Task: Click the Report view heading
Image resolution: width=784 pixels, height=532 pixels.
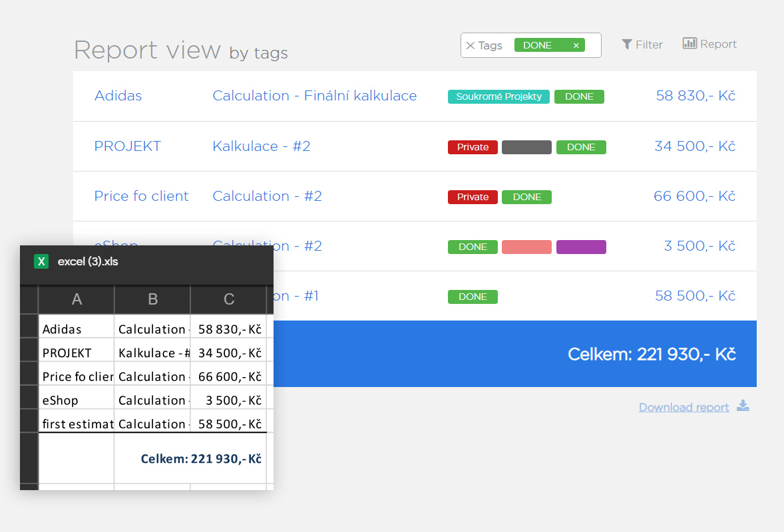Action: (148, 50)
